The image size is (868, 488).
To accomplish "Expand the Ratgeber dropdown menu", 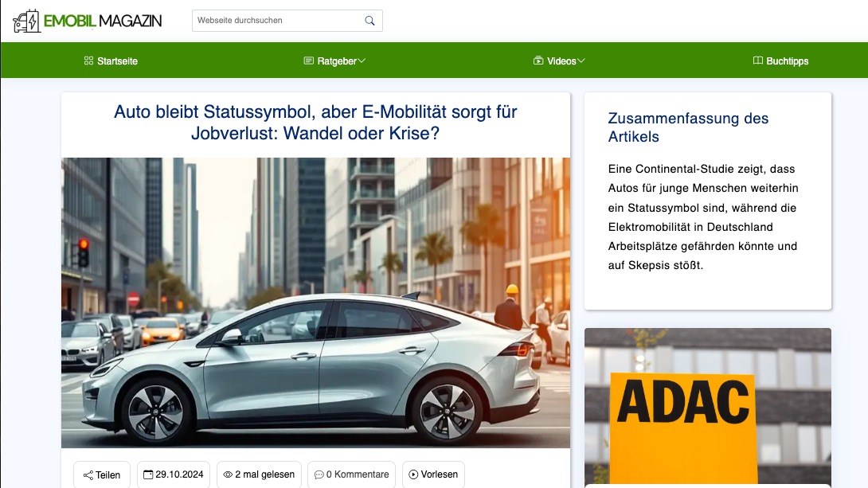I will pyautogui.click(x=362, y=60).
